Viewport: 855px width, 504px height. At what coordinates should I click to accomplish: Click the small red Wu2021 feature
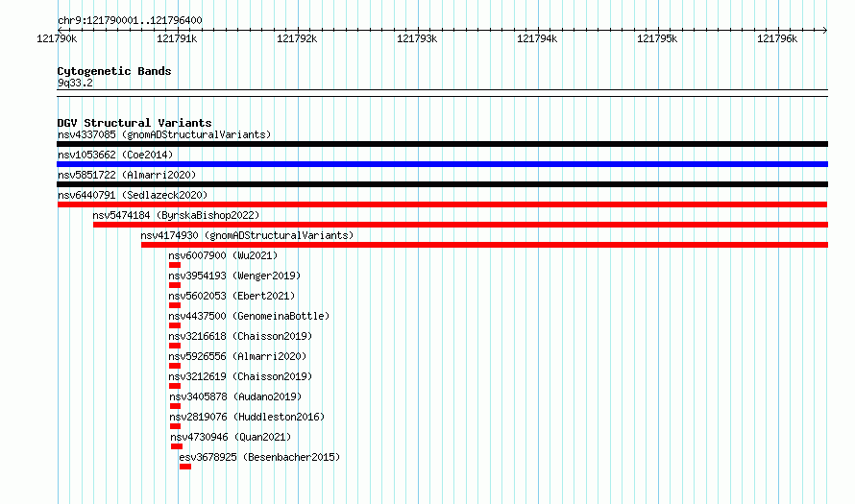coord(175,265)
